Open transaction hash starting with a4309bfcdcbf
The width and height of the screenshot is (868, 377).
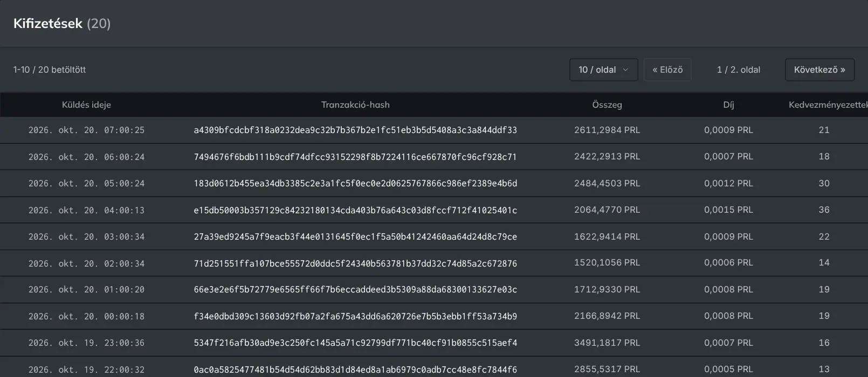click(355, 130)
